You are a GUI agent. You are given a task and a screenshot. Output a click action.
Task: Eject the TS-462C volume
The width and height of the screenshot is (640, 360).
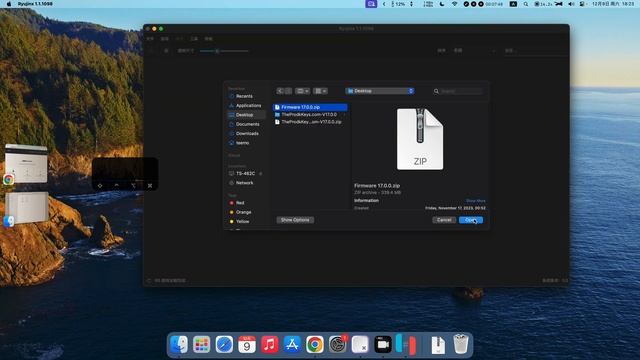click(x=261, y=174)
